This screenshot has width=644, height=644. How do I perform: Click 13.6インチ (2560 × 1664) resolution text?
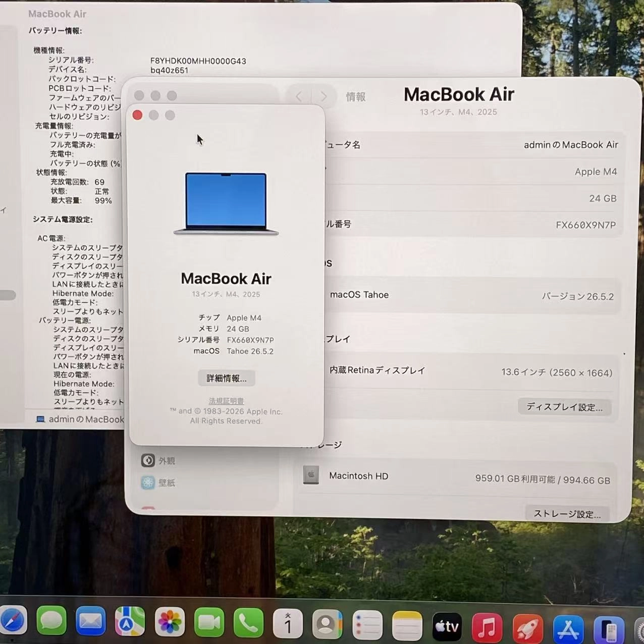556,372
